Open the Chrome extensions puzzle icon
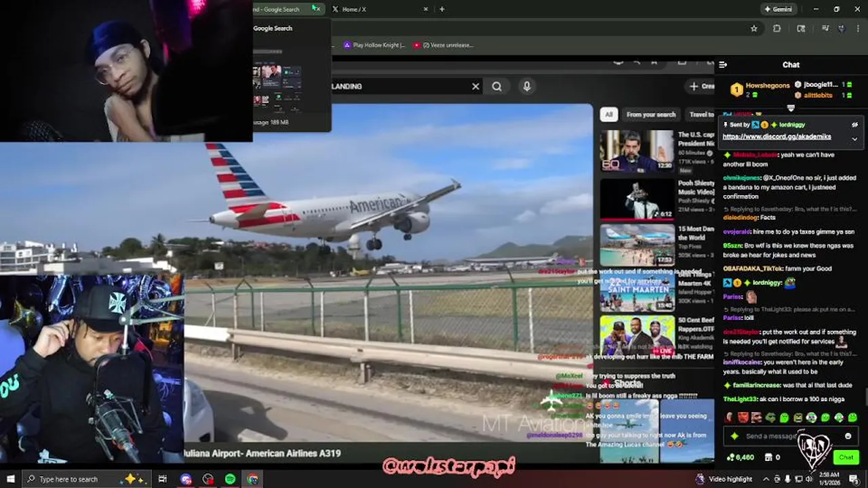The height and width of the screenshot is (488, 868). (777, 28)
